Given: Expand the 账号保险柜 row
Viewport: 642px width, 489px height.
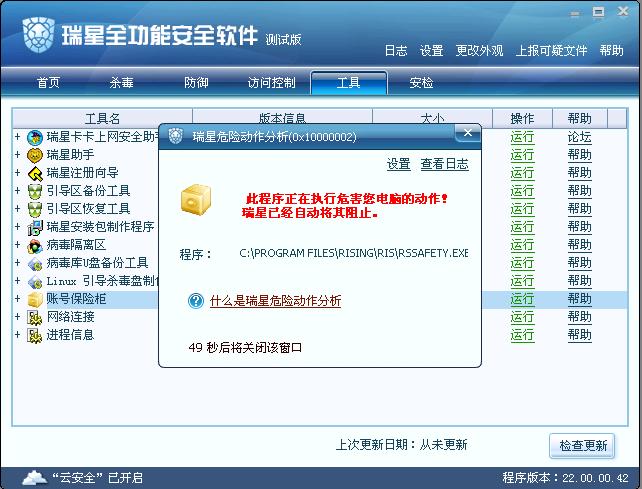Looking at the screenshot, I should click(18, 299).
